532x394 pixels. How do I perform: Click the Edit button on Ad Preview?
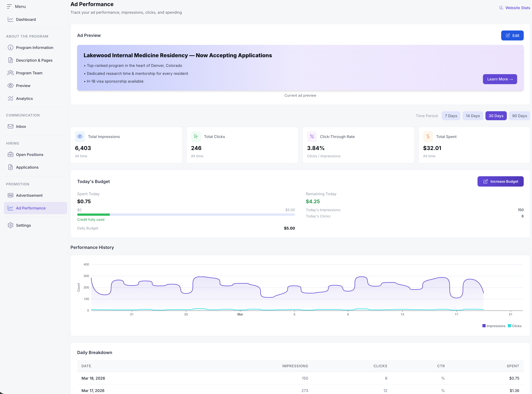[x=512, y=35]
